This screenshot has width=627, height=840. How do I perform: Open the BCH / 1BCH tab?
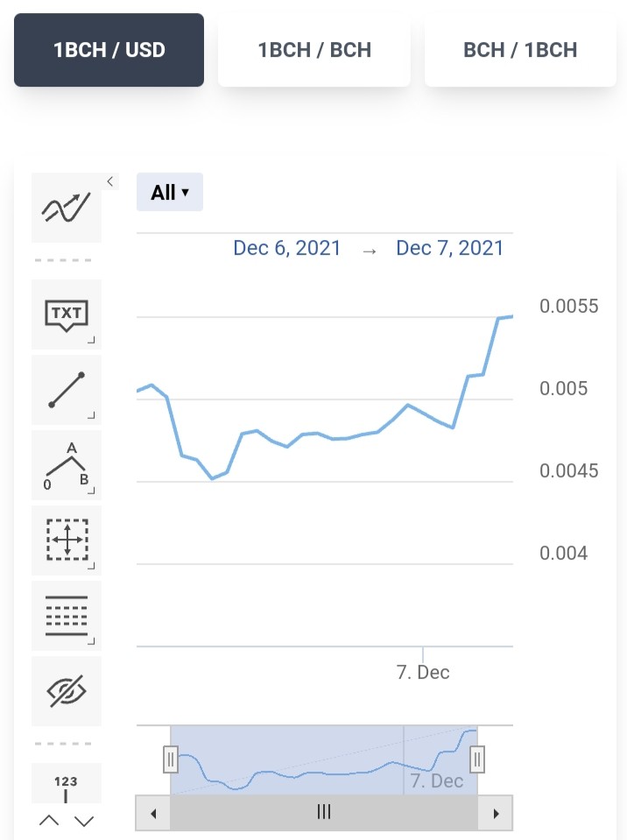pyautogui.click(x=520, y=50)
